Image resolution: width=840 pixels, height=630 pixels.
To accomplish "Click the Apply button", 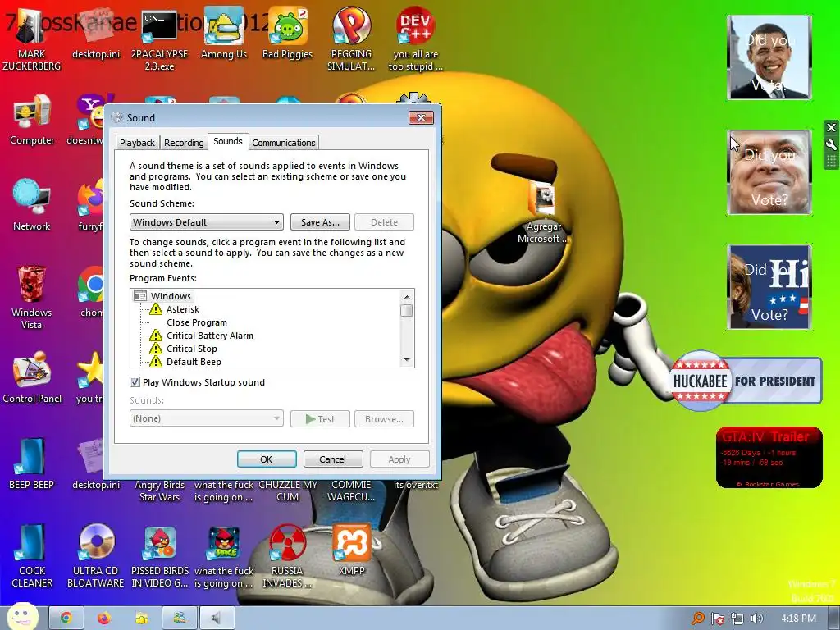I will 399,459.
